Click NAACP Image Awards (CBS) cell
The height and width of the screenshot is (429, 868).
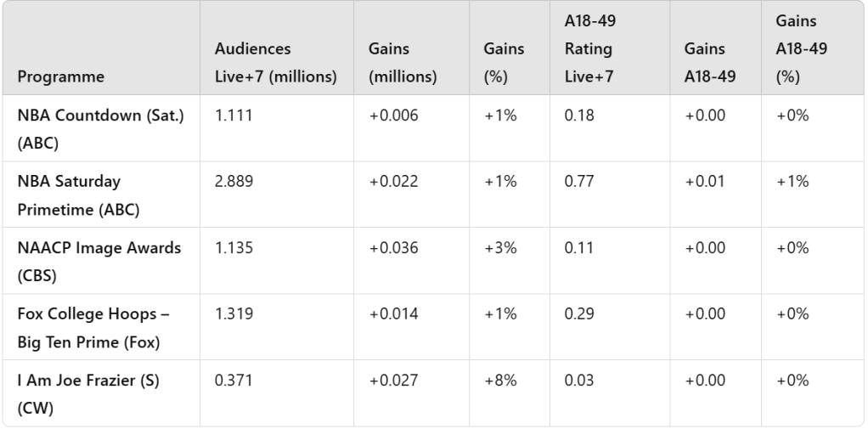pos(99,261)
